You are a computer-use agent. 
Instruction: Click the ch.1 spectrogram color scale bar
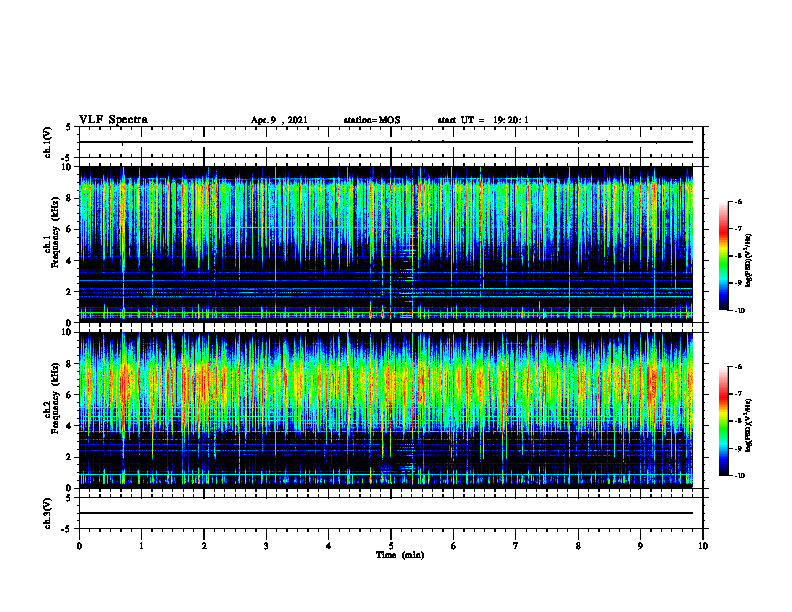point(724,256)
